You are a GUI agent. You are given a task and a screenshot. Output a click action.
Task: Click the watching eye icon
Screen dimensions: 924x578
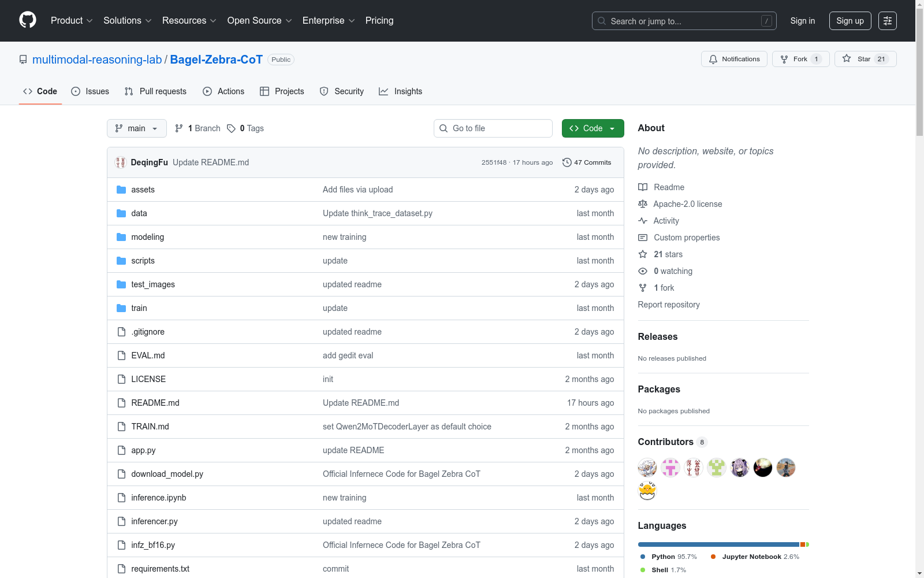[643, 271]
